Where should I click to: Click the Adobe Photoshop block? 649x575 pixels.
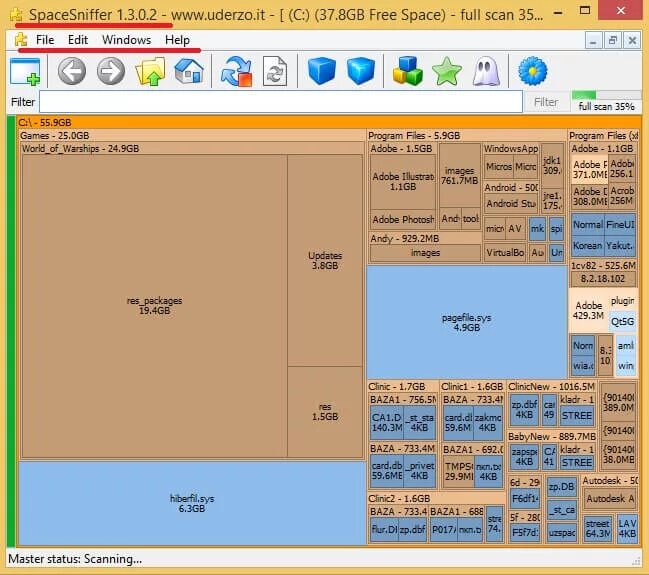click(x=403, y=219)
